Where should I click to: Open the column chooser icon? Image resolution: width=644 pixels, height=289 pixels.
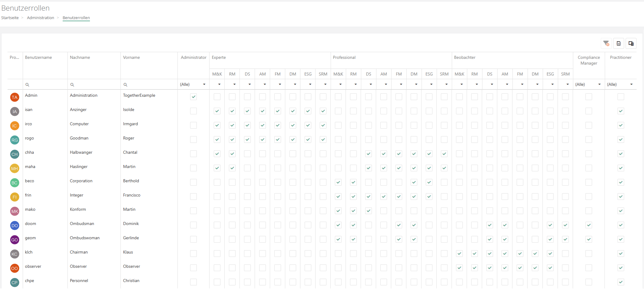[631, 43]
